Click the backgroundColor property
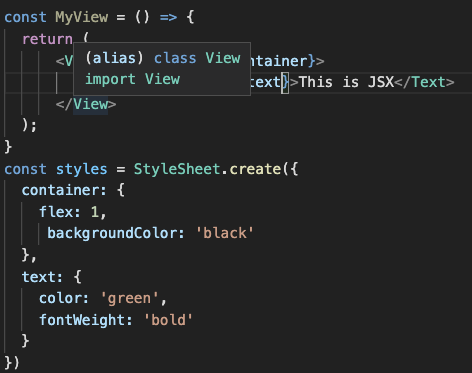The height and width of the screenshot is (373, 472). 112,233
